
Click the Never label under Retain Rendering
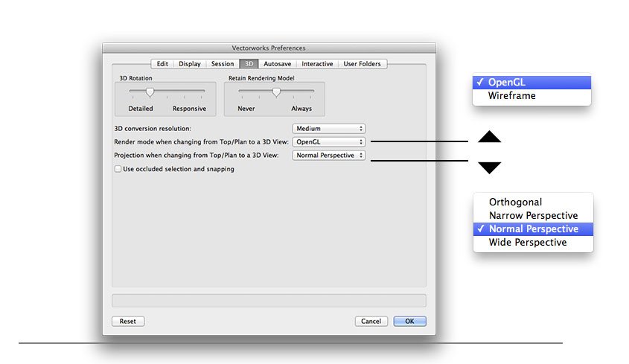246,109
